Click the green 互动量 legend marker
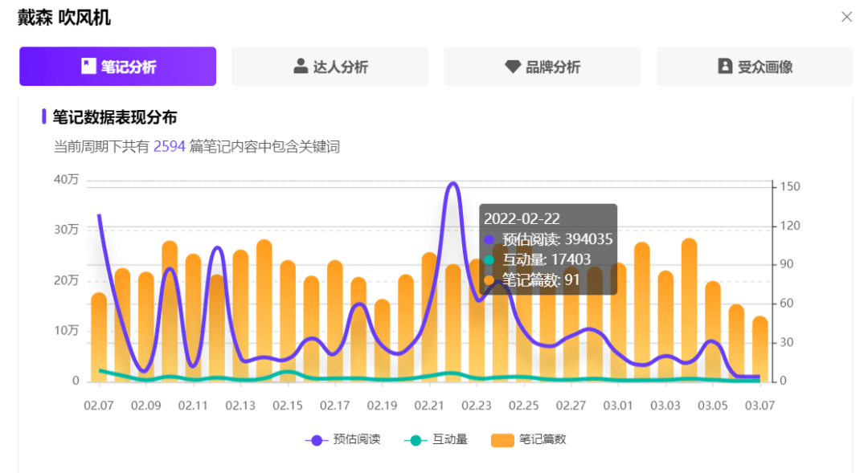Viewport: 868px width, 473px height. click(x=416, y=440)
